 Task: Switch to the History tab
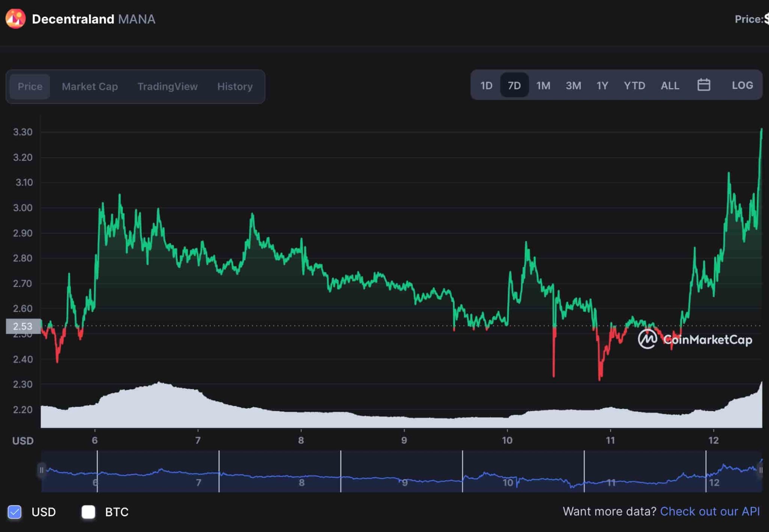pyautogui.click(x=235, y=86)
